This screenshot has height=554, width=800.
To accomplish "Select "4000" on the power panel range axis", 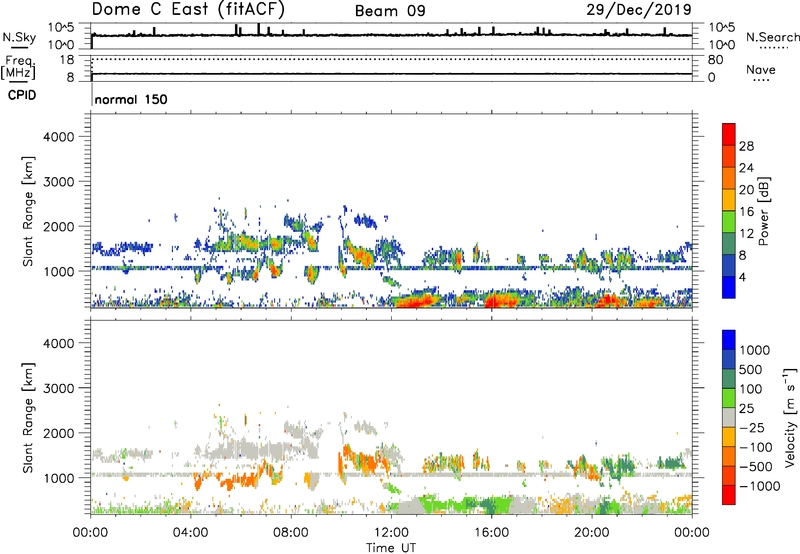I will pos(59,137).
